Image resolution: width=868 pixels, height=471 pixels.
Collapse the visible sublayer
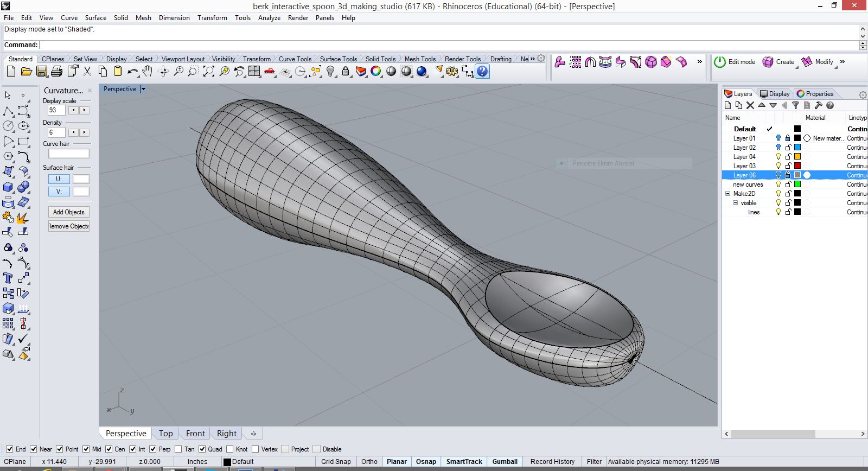pyautogui.click(x=736, y=203)
